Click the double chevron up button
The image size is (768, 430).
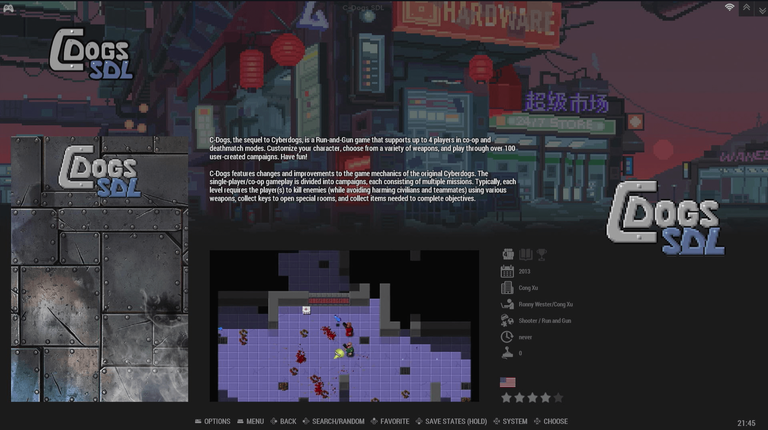point(746,8)
